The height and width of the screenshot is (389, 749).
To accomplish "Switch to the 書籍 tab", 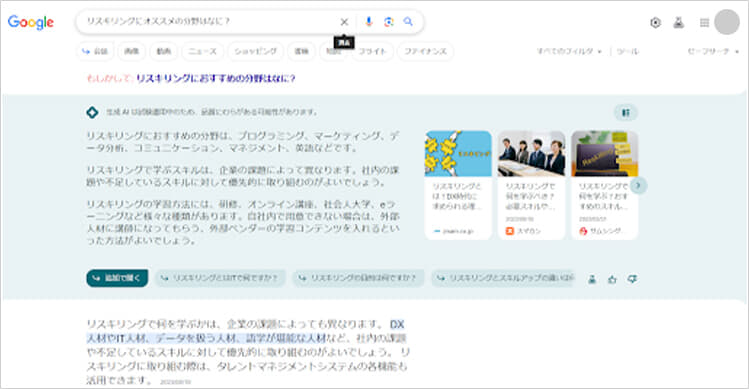I will tap(301, 51).
